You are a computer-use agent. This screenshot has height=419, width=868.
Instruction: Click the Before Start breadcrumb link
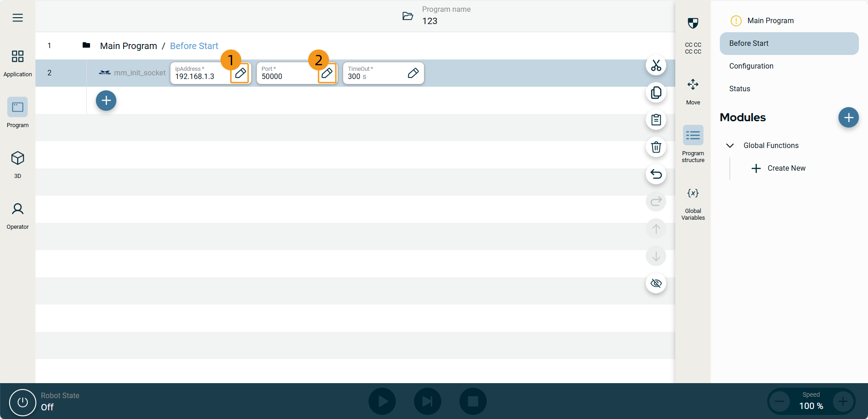click(194, 46)
